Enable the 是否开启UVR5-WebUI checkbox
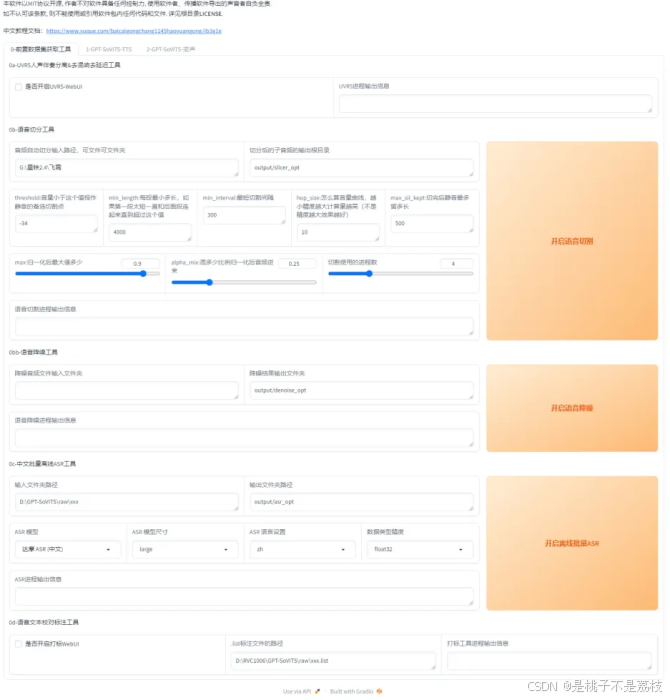The height and width of the screenshot is (700, 670). point(18,87)
